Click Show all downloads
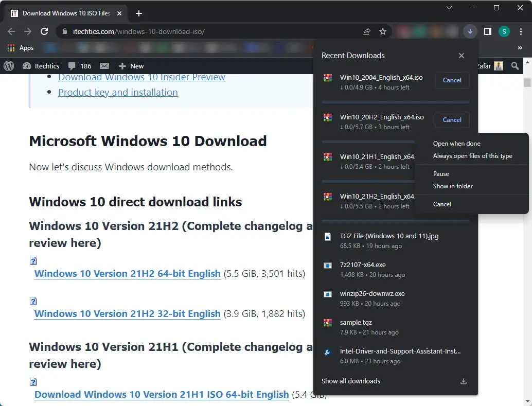 [x=351, y=381]
